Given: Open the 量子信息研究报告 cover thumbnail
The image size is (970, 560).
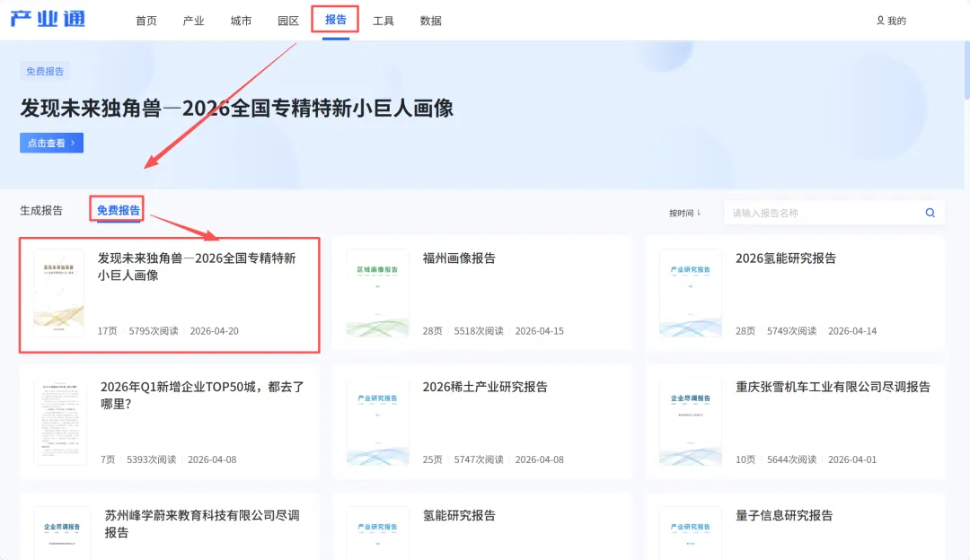Looking at the screenshot, I should click(x=691, y=533).
